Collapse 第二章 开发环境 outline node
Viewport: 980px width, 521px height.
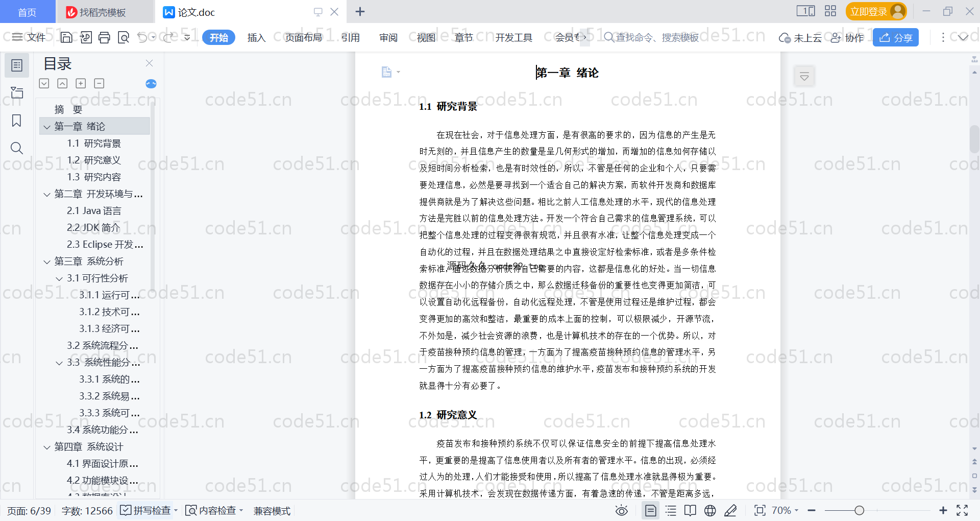[47, 194]
